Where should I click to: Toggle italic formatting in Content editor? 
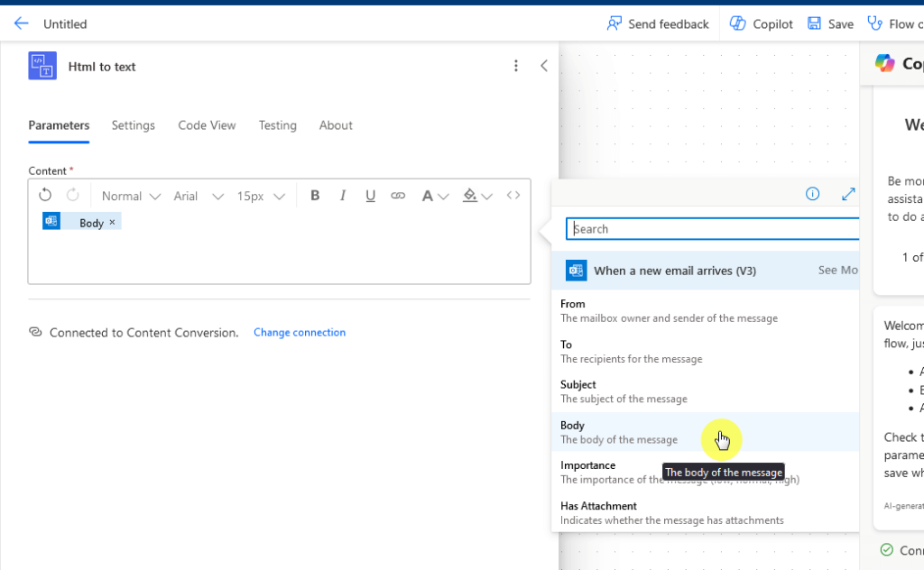click(342, 196)
